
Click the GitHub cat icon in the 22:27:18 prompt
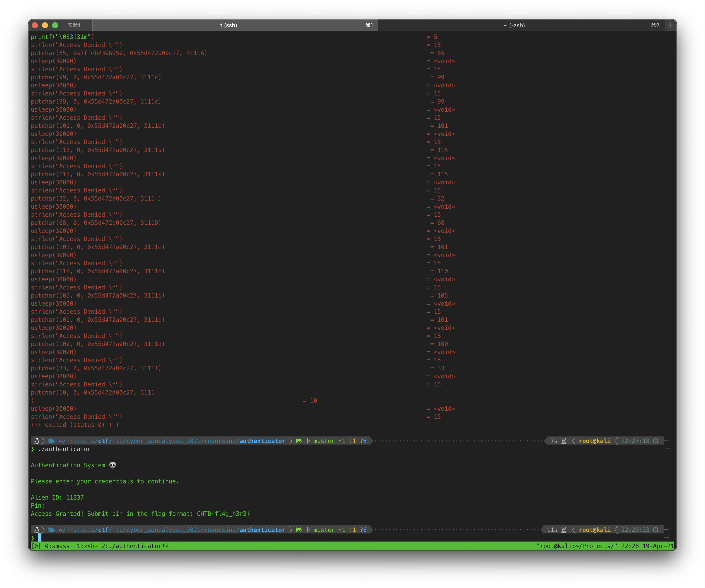pyautogui.click(x=298, y=441)
